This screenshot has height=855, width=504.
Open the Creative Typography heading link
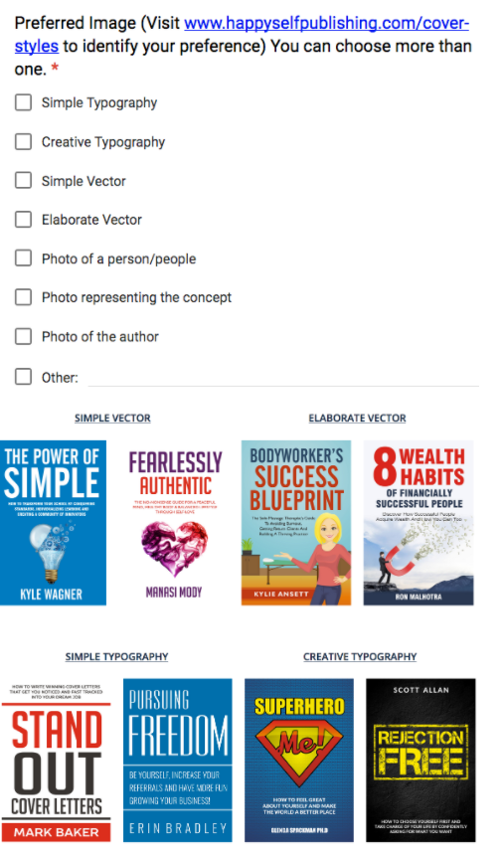click(360, 656)
